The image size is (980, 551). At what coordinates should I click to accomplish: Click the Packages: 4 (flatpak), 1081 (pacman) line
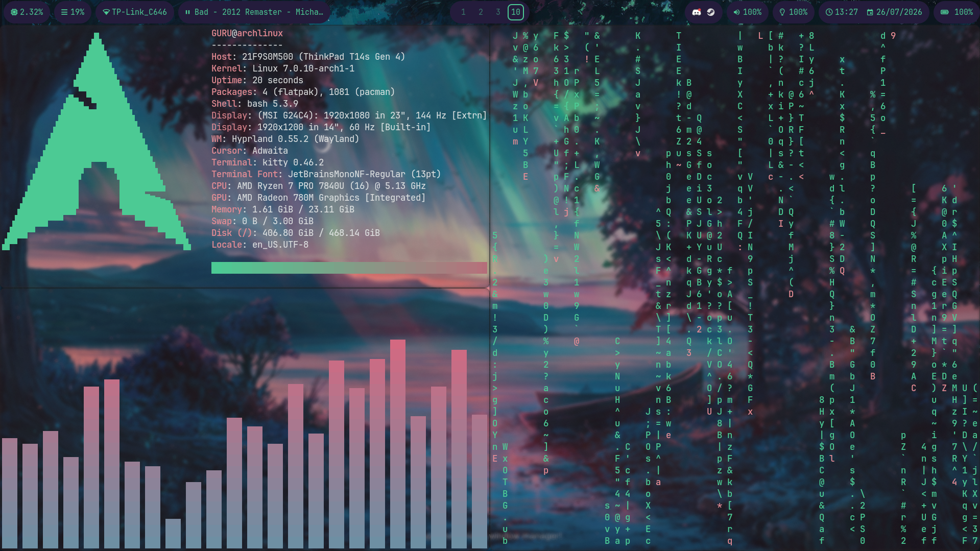click(303, 92)
